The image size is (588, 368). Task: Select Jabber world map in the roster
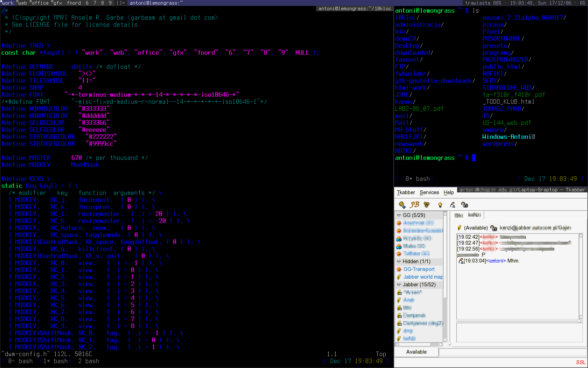click(x=423, y=277)
